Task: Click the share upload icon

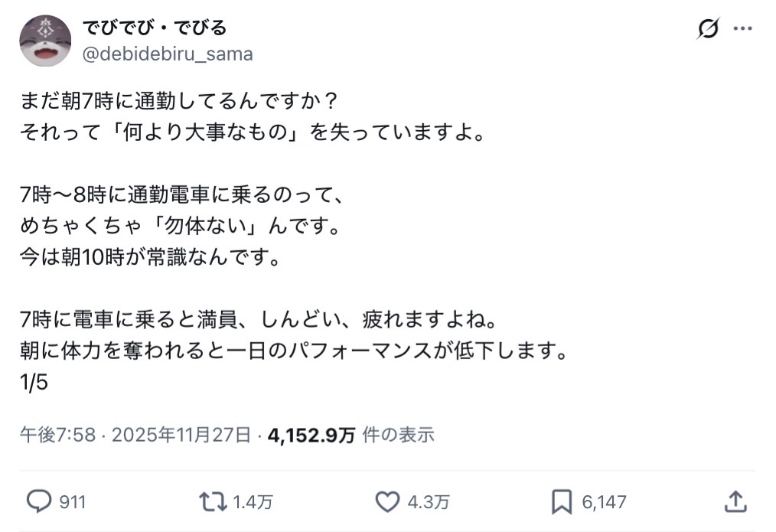Action: coord(735,501)
